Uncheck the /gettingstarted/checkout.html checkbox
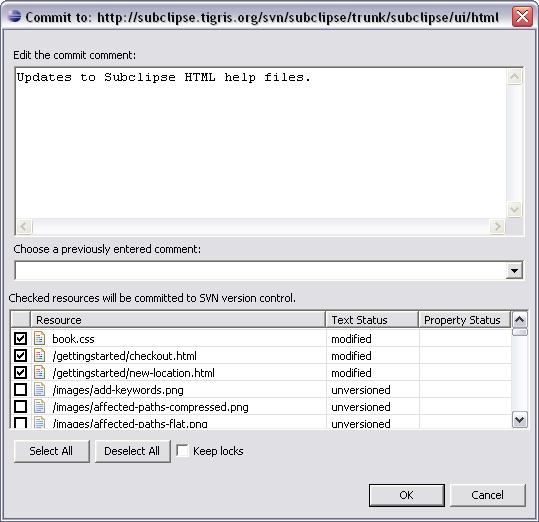Image resolution: width=539 pixels, height=522 pixels. pyautogui.click(x=20, y=355)
